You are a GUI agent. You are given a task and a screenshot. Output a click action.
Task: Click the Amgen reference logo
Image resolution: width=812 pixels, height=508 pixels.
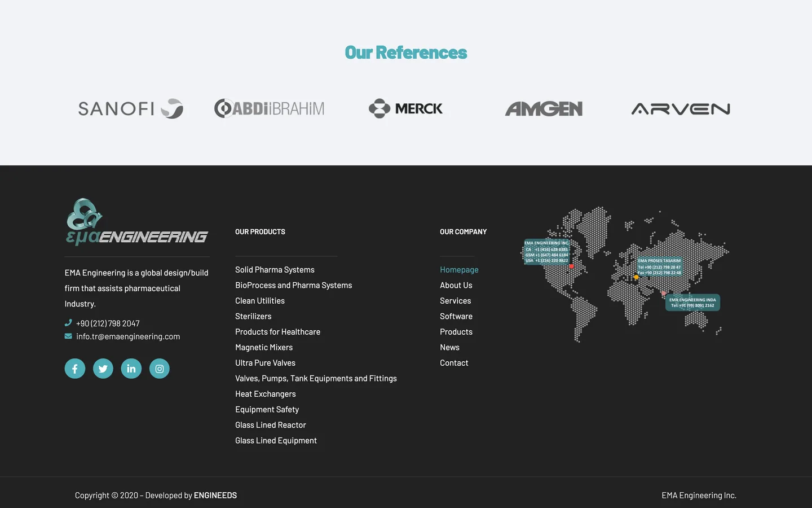544,109
